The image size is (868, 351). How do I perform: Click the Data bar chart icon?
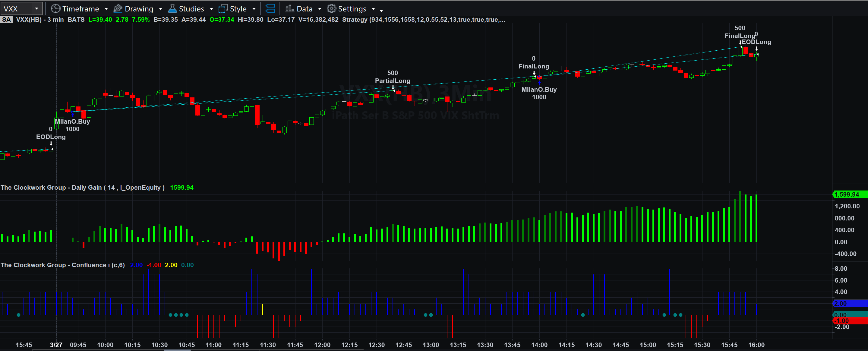point(289,8)
